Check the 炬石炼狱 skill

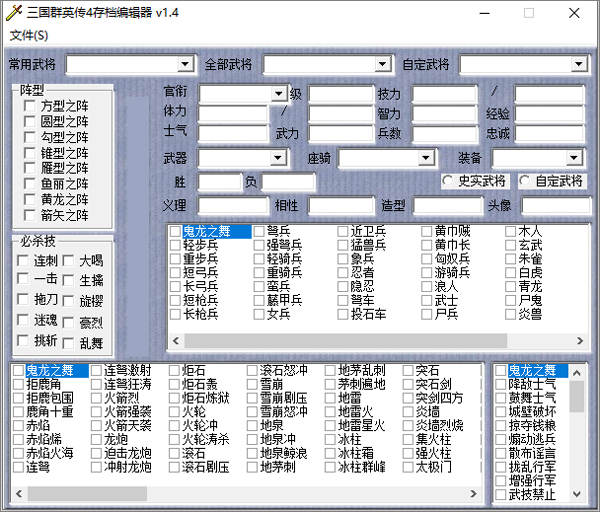pyautogui.click(x=174, y=398)
